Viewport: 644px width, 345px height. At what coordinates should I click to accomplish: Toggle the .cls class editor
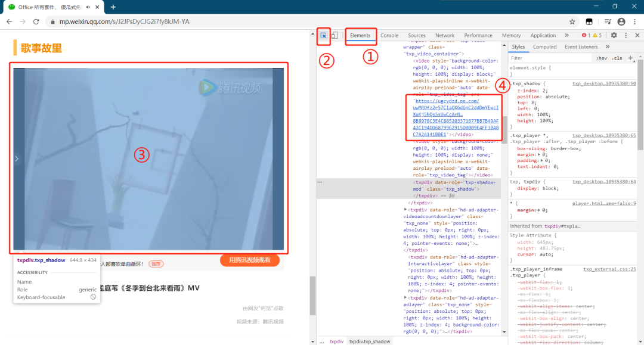tap(617, 58)
